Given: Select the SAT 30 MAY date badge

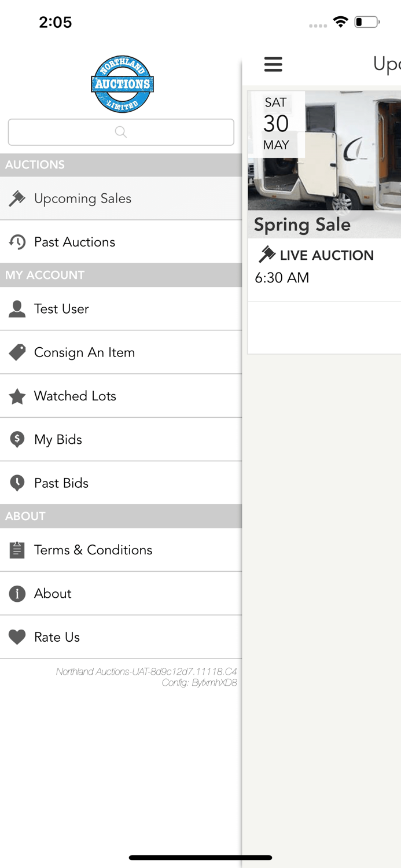Looking at the screenshot, I should pyautogui.click(x=276, y=123).
